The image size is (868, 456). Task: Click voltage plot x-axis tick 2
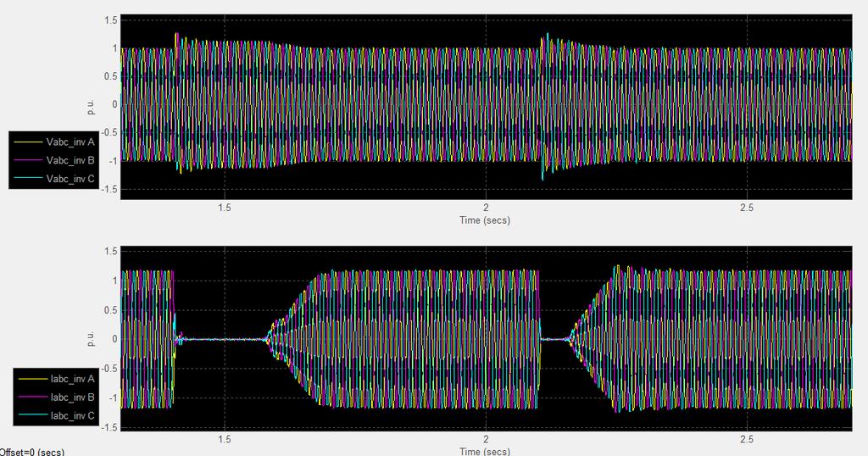click(486, 208)
